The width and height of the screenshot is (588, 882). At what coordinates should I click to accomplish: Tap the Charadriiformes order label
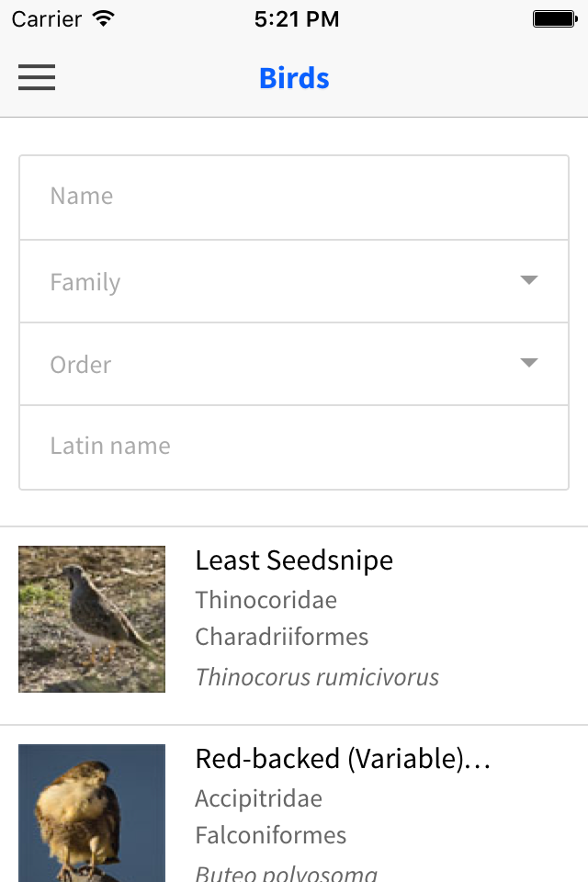click(282, 638)
